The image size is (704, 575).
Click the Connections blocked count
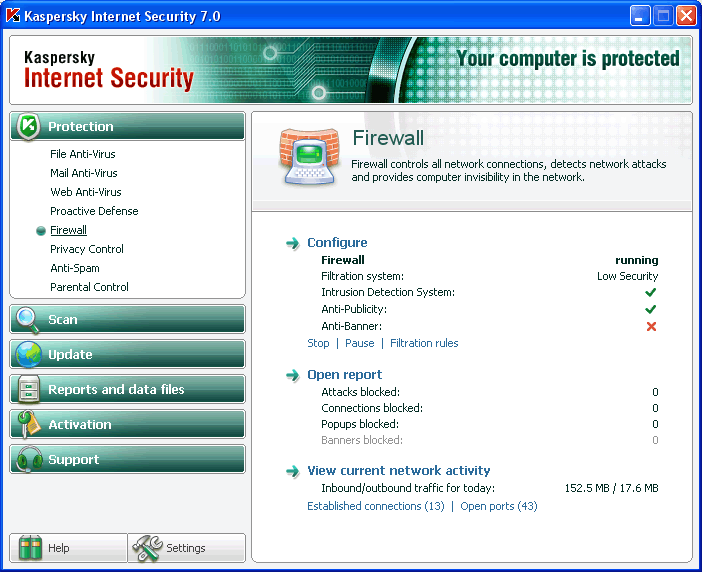coord(655,408)
